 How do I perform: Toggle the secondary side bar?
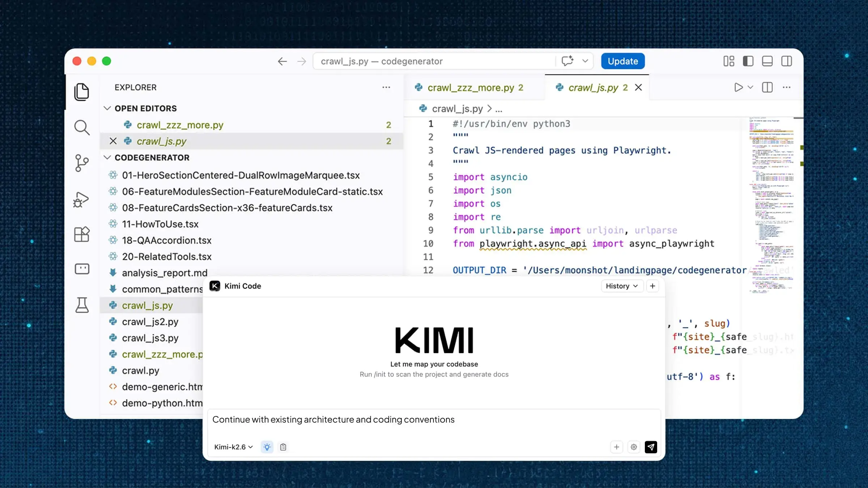click(787, 61)
